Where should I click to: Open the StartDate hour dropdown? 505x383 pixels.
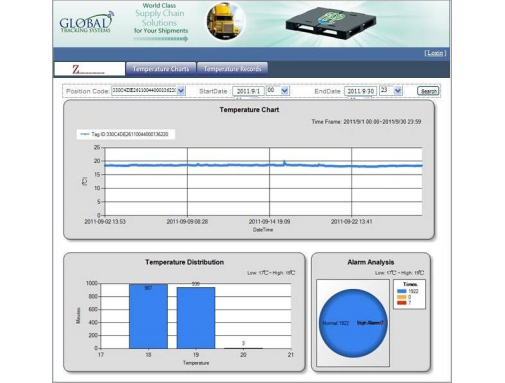click(x=284, y=91)
